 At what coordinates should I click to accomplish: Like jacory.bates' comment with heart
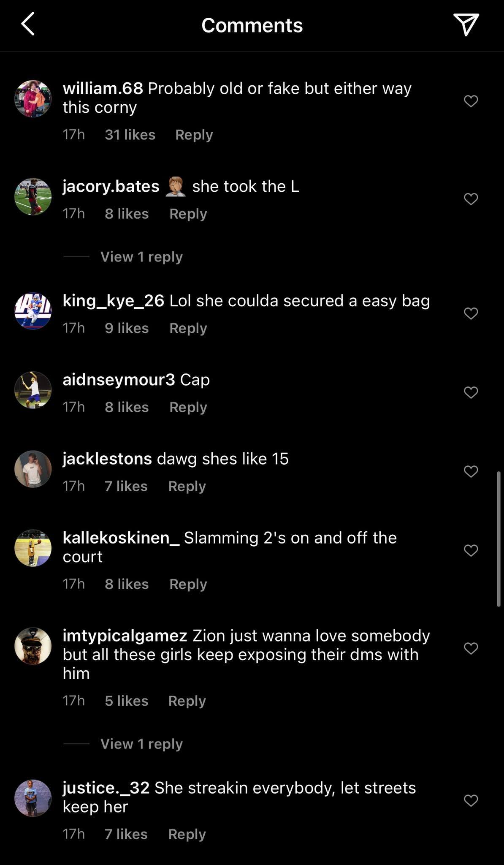click(x=471, y=199)
